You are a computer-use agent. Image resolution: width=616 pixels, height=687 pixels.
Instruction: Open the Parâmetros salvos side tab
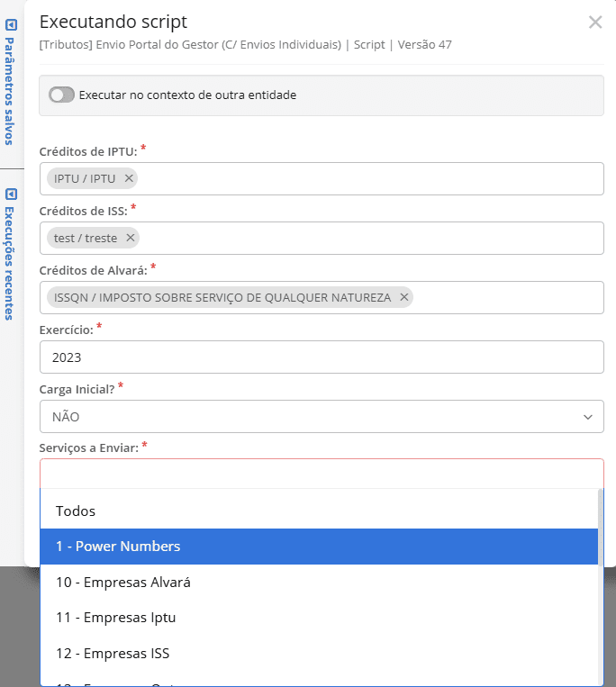tap(11, 90)
